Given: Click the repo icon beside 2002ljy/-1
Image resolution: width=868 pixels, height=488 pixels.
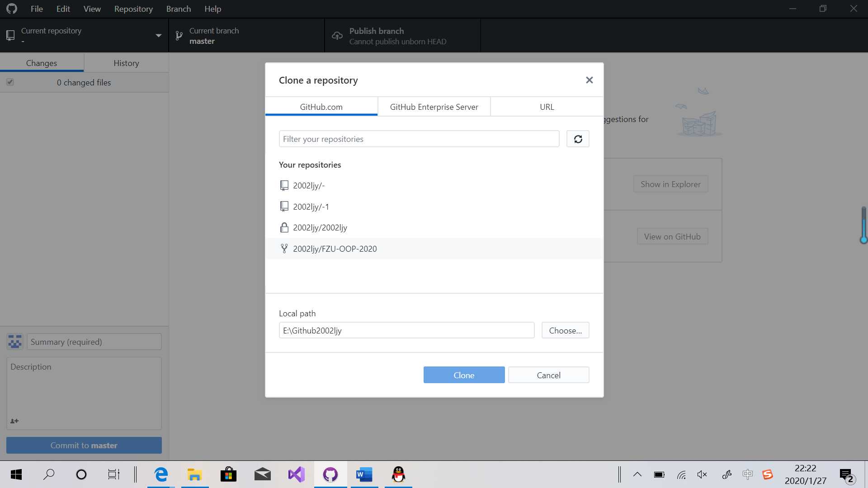Looking at the screenshot, I should click(x=284, y=206).
